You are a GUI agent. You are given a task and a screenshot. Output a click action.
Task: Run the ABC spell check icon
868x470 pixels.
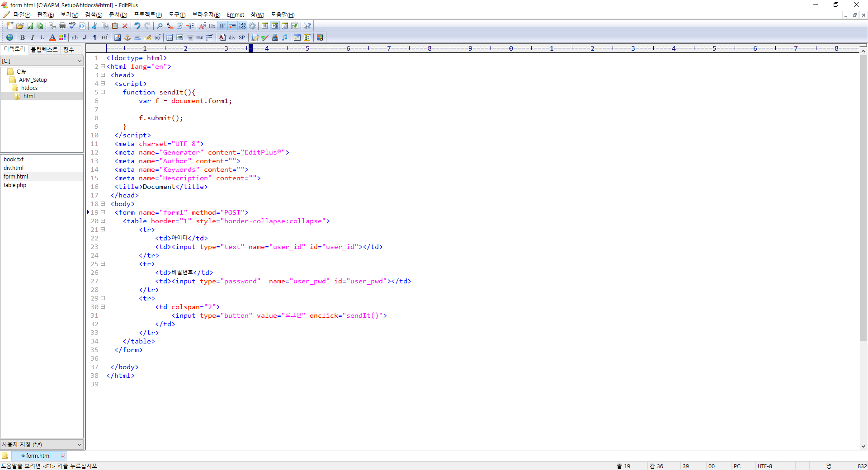pyautogui.click(x=72, y=26)
